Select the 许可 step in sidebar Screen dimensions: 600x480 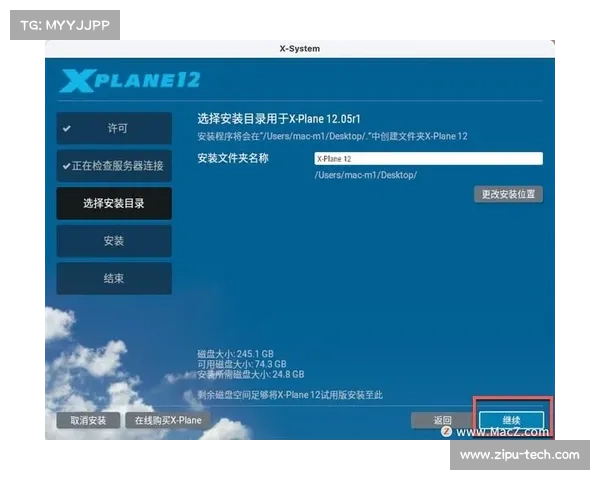(114, 128)
